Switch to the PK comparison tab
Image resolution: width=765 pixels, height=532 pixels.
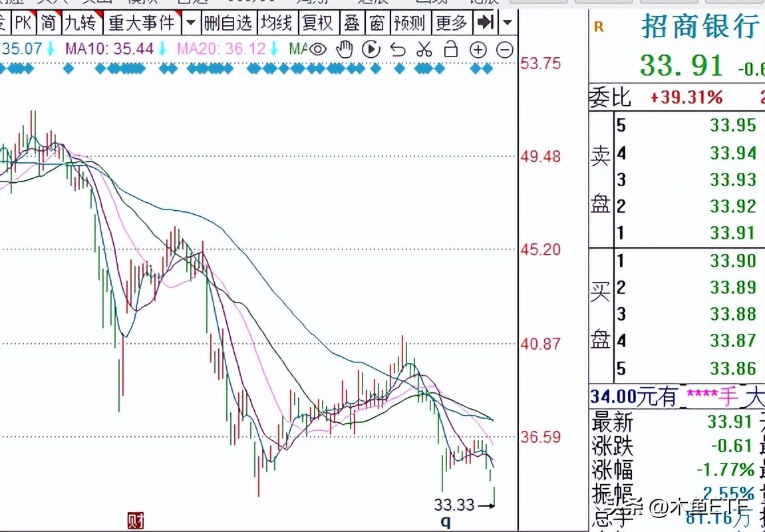(24, 22)
